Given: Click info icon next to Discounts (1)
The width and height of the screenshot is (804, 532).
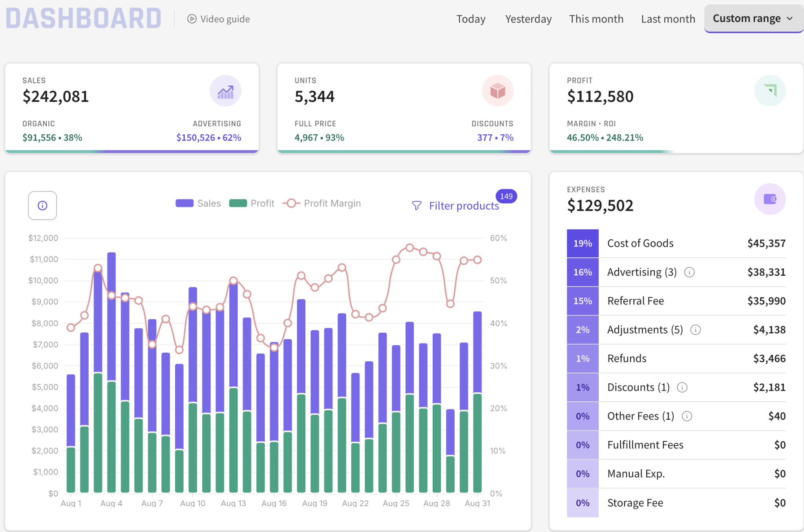Looking at the screenshot, I should click(x=682, y=388).
